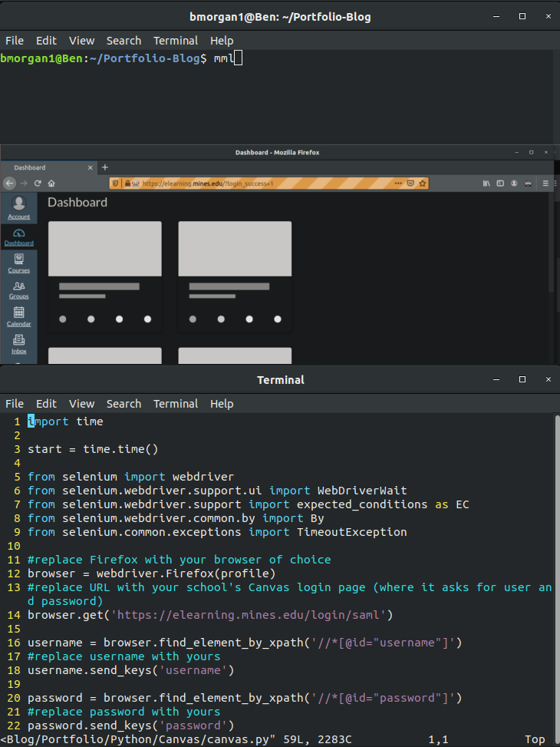This screenshot has height=747, width=560.
Task: Maximize the lower Terminal window
Action: (522, 379)
